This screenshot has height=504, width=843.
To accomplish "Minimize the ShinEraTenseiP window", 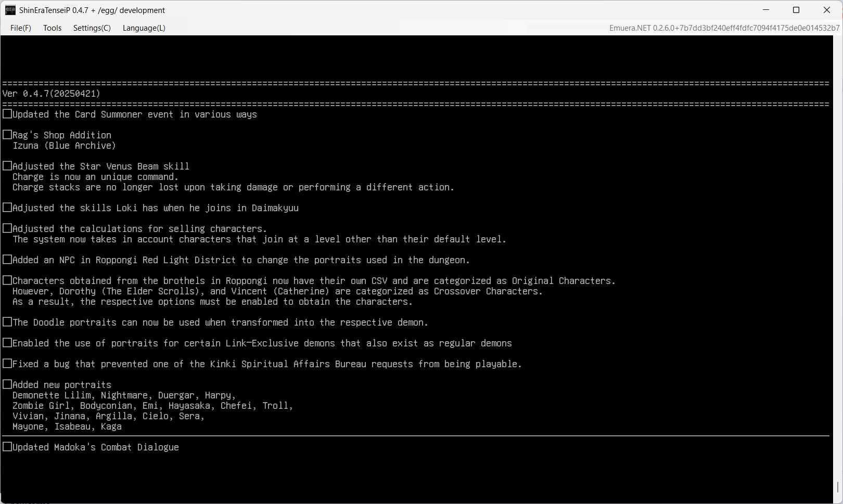I will [766, 10].
